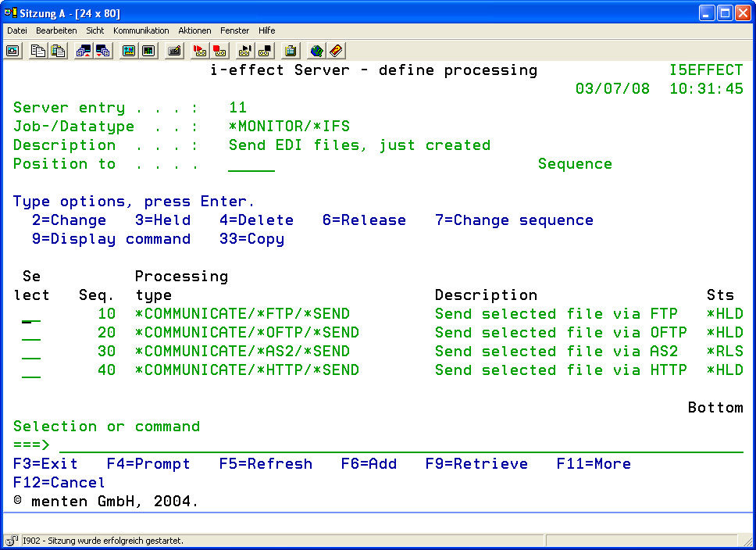Open the Aktionen menu

(194, 30)
